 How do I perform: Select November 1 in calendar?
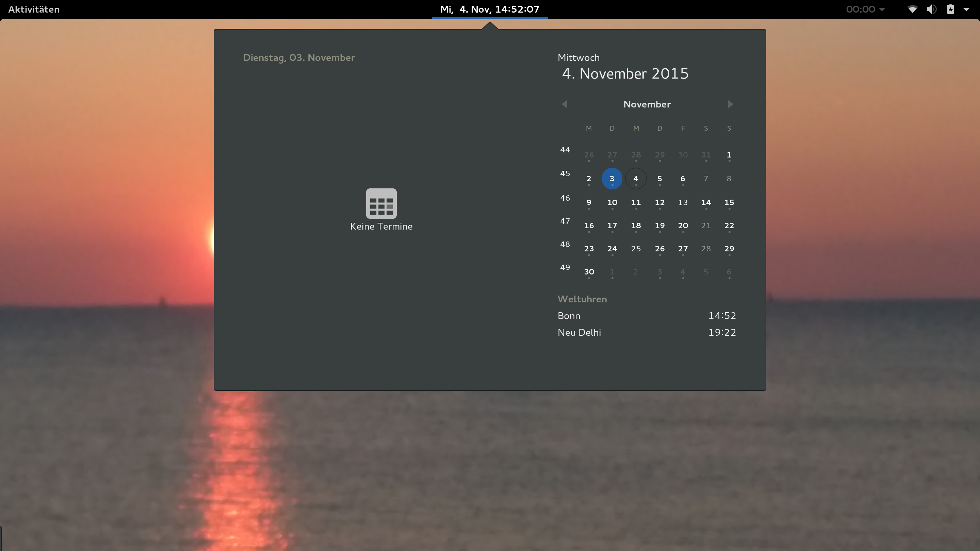tap(729, 155)
